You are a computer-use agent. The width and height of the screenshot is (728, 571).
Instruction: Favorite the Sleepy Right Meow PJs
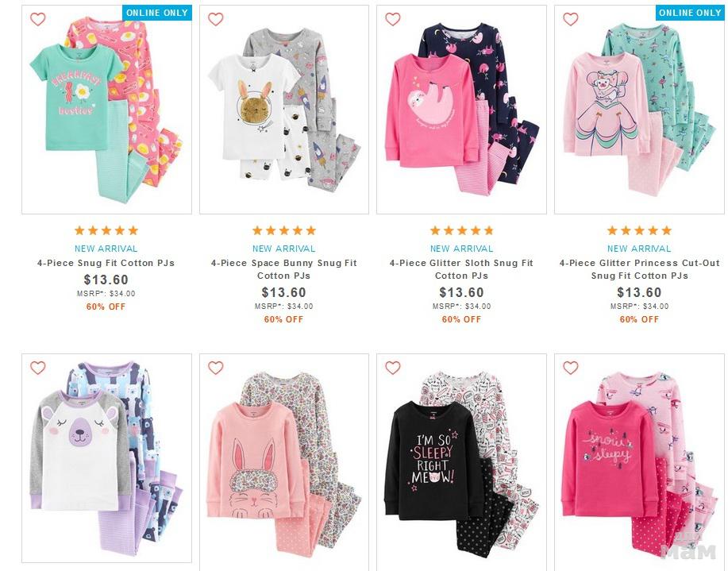(x=393, y=368)
